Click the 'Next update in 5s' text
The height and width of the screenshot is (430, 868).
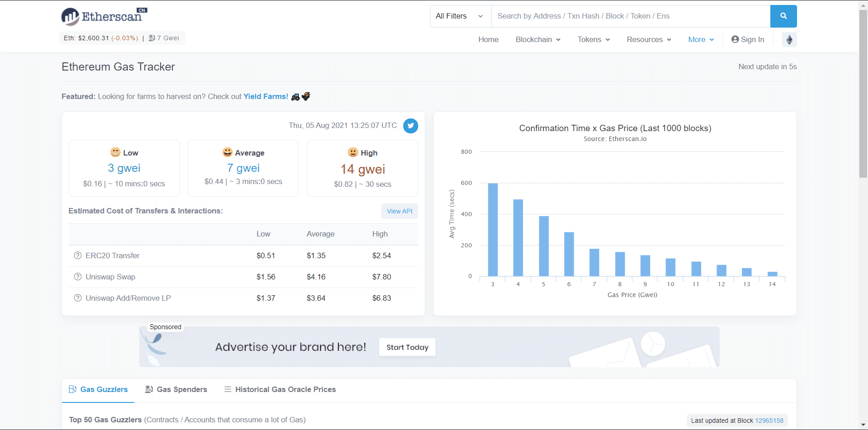tap(768, 66)
